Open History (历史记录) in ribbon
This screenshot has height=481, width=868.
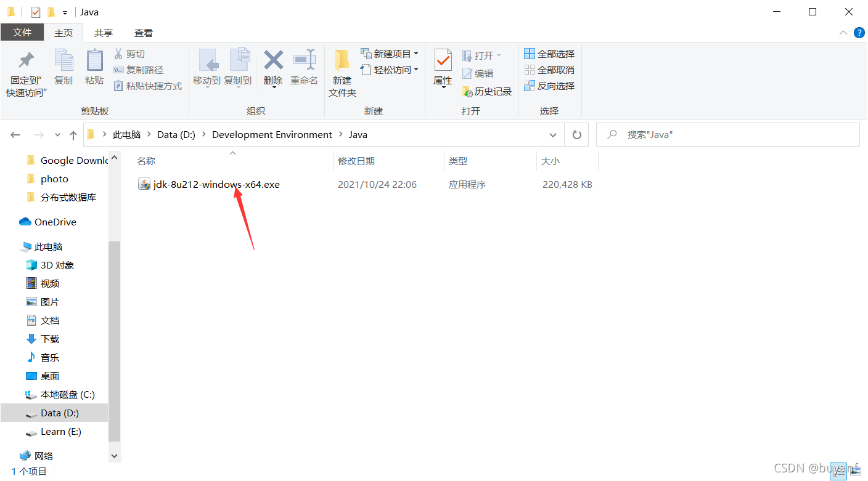[487, 91]
